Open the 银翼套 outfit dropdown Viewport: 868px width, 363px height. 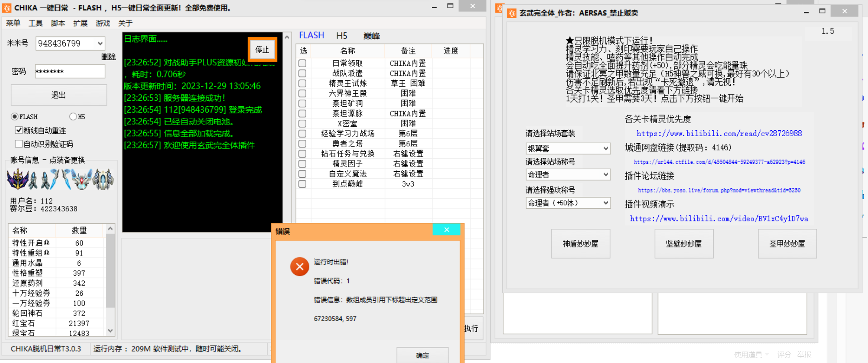pos(606,148)
